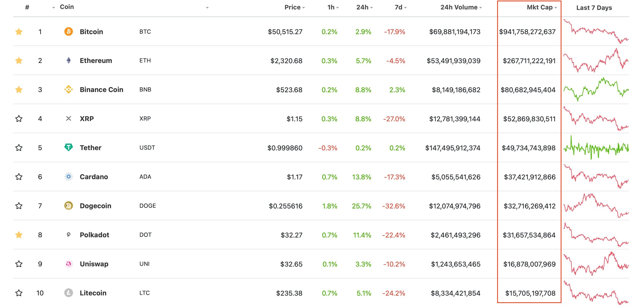Unfavorite Bitcoin using its star
Image resolution: width=644 pixels, height=307 pixels.
(x=19, y=31)
